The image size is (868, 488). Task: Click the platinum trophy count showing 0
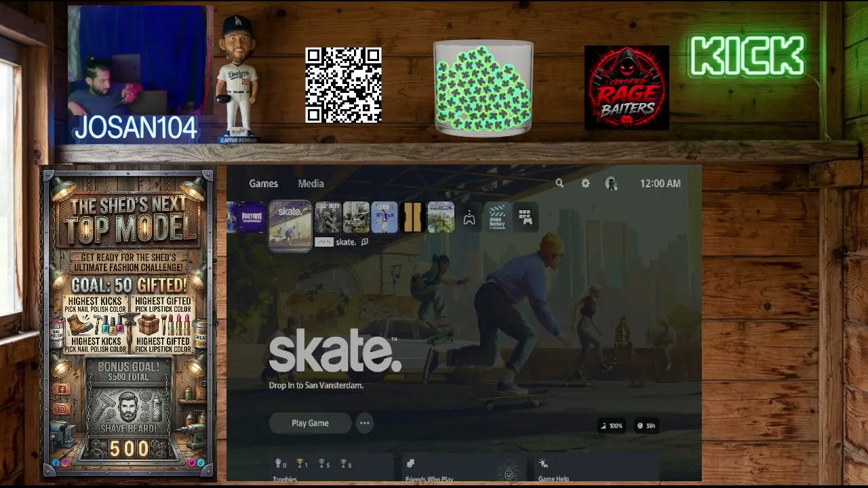[280, 464]
